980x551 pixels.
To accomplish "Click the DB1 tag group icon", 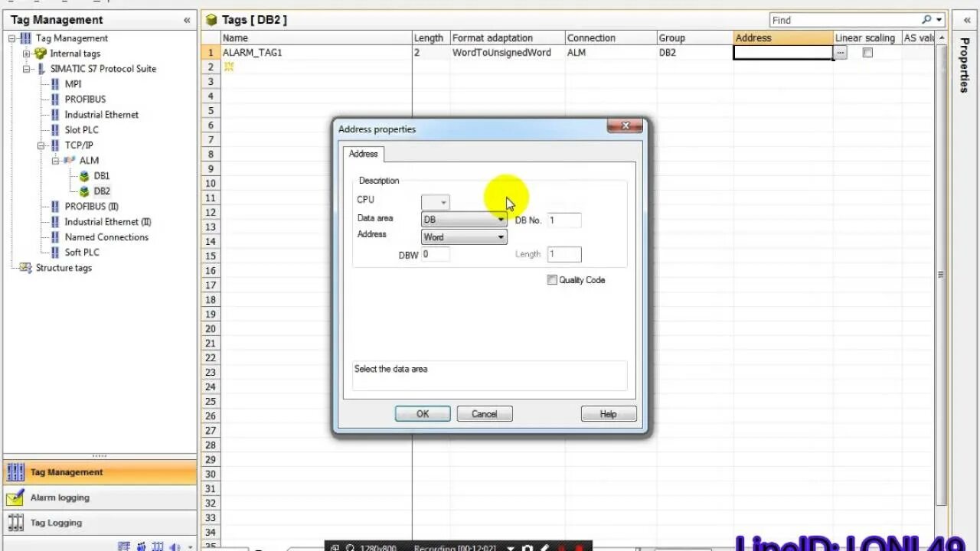I will 84,176.
